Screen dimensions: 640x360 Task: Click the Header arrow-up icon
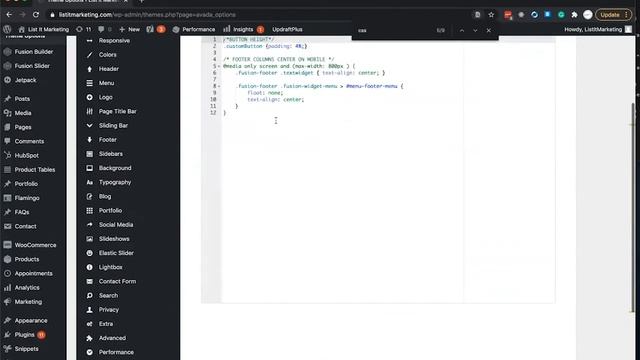click(x=89, y=69)
